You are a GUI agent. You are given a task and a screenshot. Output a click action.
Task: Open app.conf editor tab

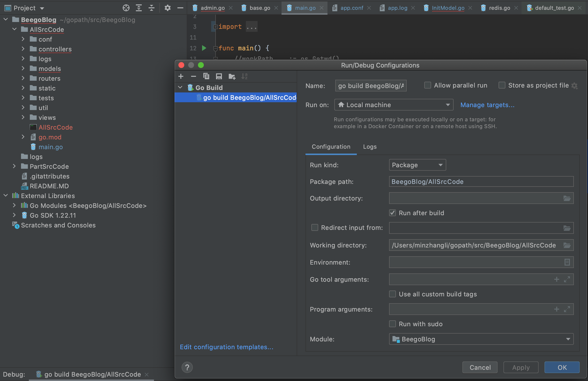[352, 8]
